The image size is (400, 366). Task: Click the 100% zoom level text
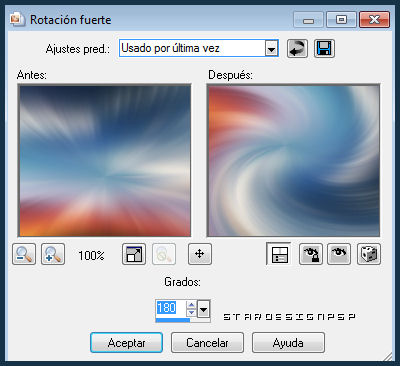pyautogui.click(x=91, y=256)
